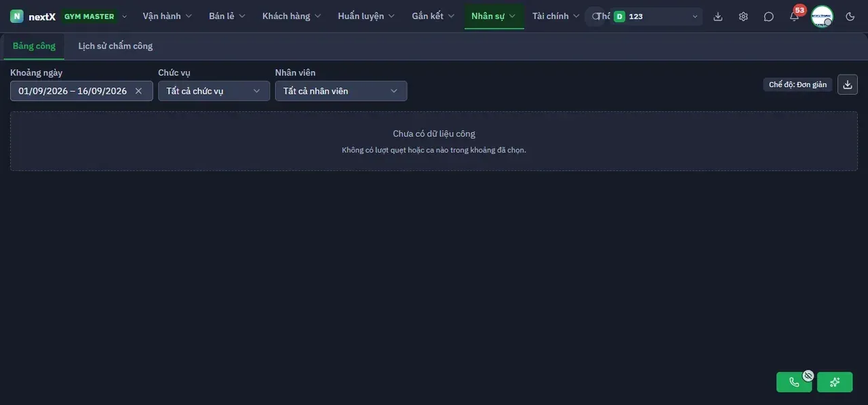Screen dimensions: 868x405
Task: Open the "Tài chính" menu
Action: pyautogui.click(x=556, y=16)
